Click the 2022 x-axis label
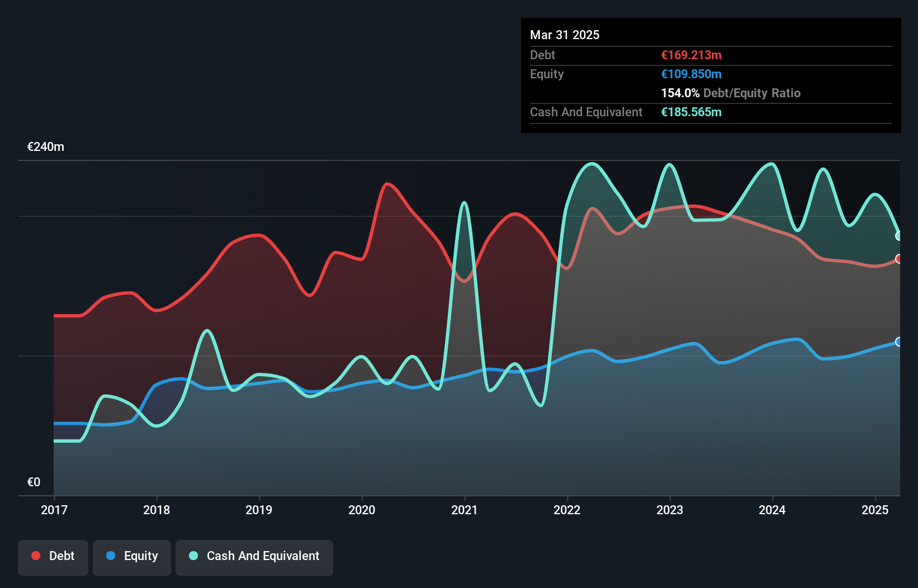Screen dimensions: 918x588 567,510
